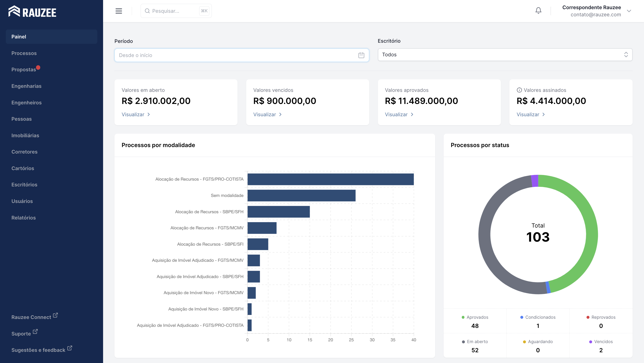Image resolution: width=644 pixels, height=363 pixels.
Task: Open Pessoas in the sidebar
Action: (x=21, y=119)
